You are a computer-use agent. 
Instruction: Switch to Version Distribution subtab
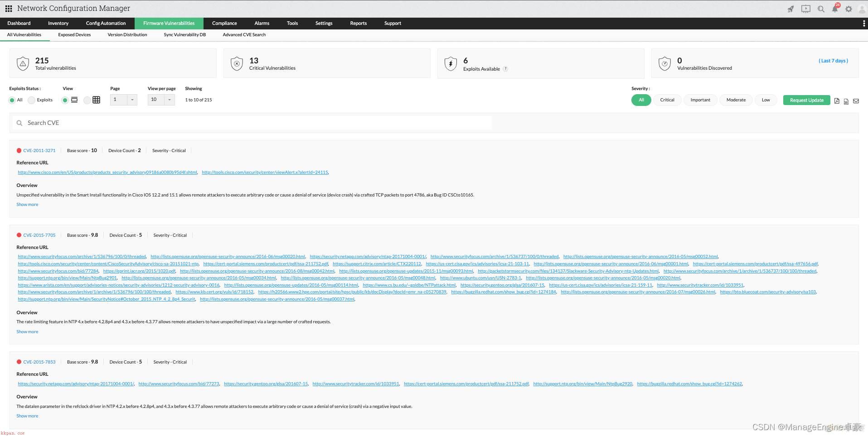tap(127, 35)
